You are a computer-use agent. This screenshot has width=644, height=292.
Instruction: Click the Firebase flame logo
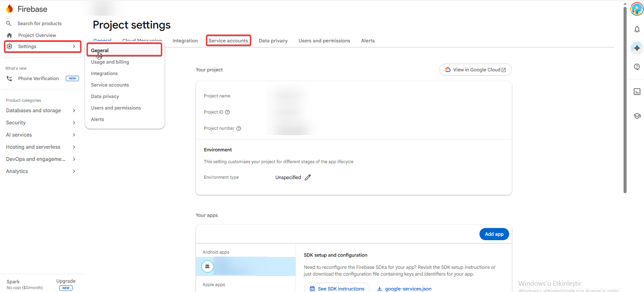point(10,9)
